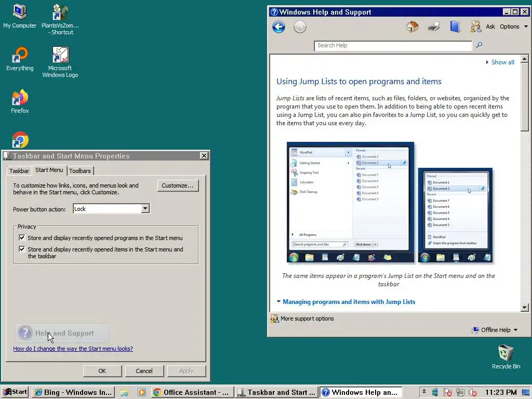This screenshot has width=532, height=399.
Task: Show hidden tray icons chevron
Action: [424, 392]
